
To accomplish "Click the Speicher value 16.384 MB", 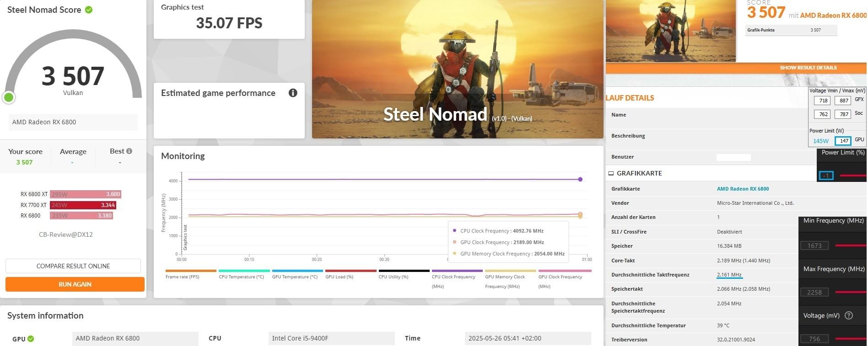I will click(729, 246).
